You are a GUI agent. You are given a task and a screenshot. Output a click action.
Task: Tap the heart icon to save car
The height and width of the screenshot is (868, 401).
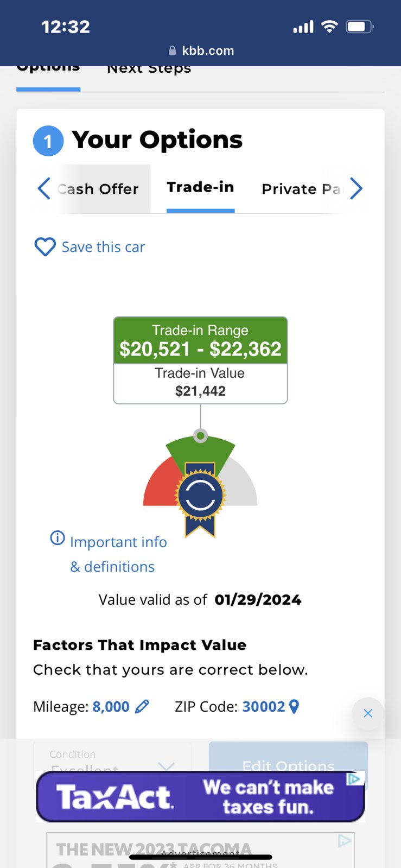(45, 247)
